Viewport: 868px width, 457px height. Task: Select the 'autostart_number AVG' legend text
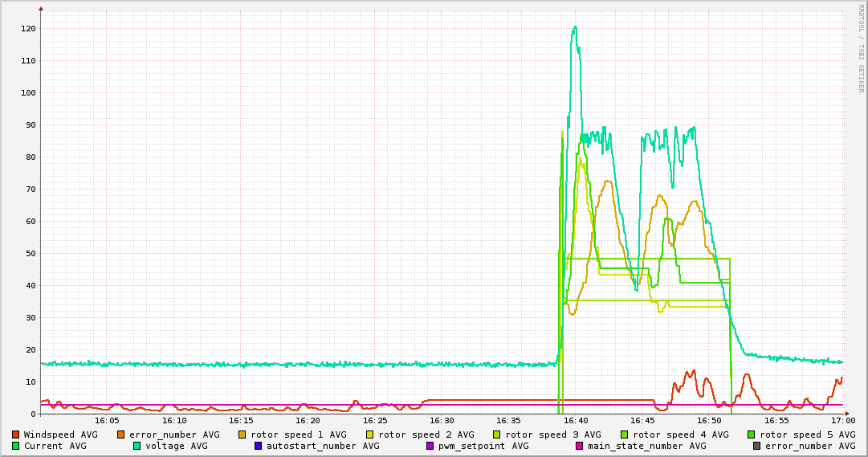click(324, 446)
